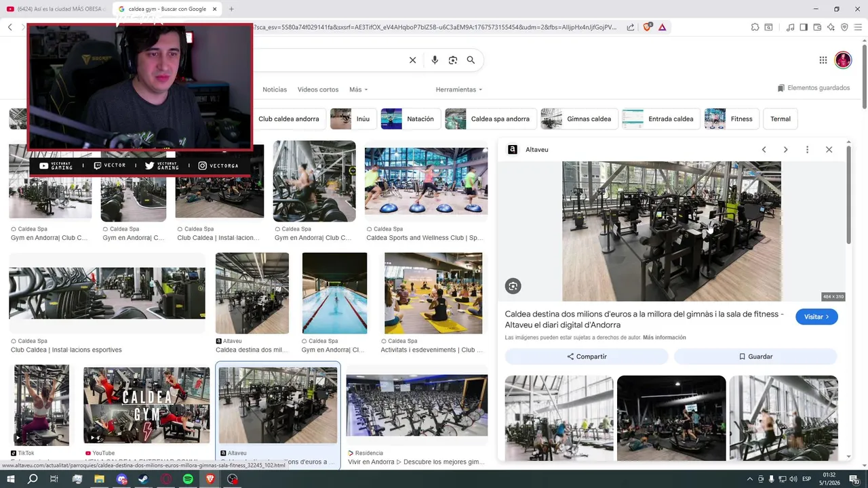The height and width of the screenshot is (488, 868).
Task: Open the bosu ball class image result
Action: tap(426, 181)
